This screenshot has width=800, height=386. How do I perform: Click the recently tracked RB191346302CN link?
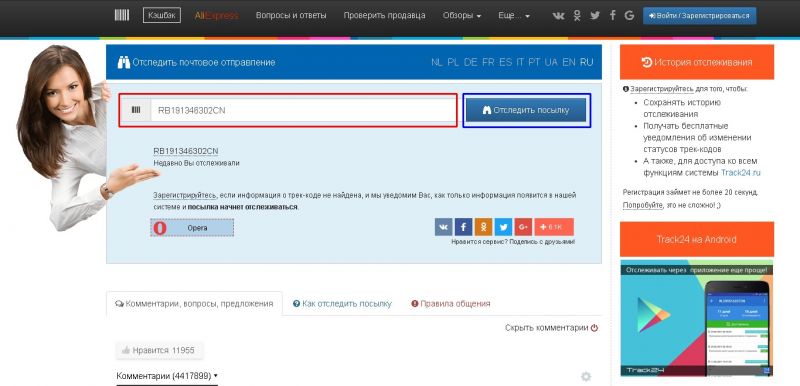click(x=186, y=151)
